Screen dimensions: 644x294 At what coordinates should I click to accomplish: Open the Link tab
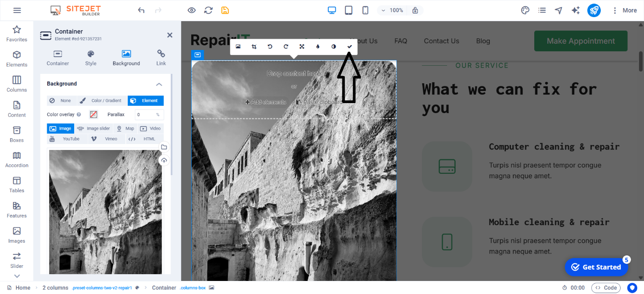tap(161, 58)
